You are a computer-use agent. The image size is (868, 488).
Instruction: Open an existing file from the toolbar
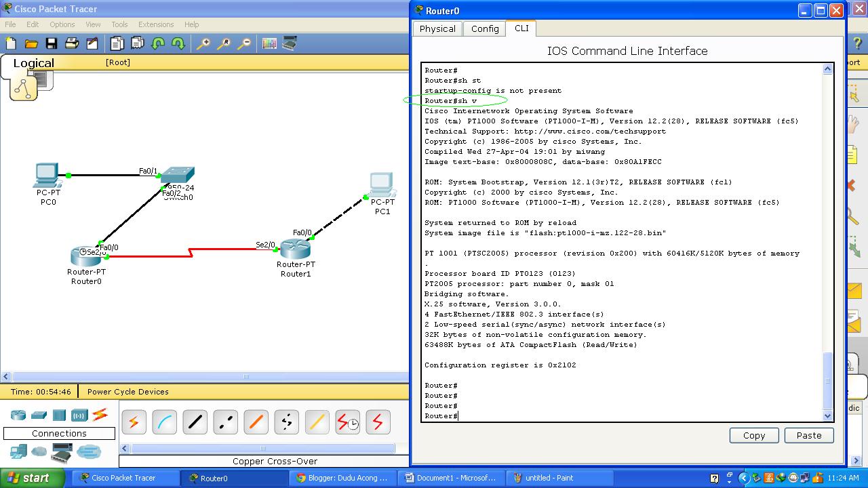(31, 43)
